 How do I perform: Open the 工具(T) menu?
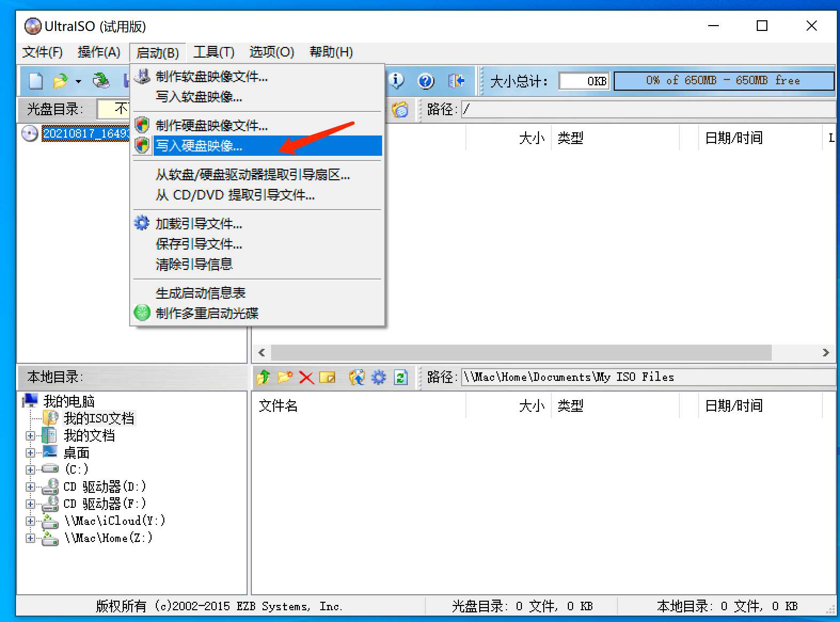pos(213,52)
